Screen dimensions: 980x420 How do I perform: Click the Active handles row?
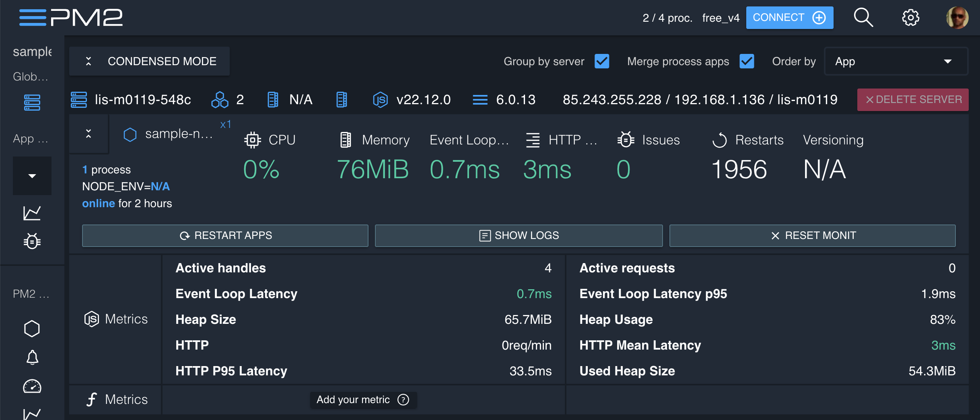tap(364, 268)
